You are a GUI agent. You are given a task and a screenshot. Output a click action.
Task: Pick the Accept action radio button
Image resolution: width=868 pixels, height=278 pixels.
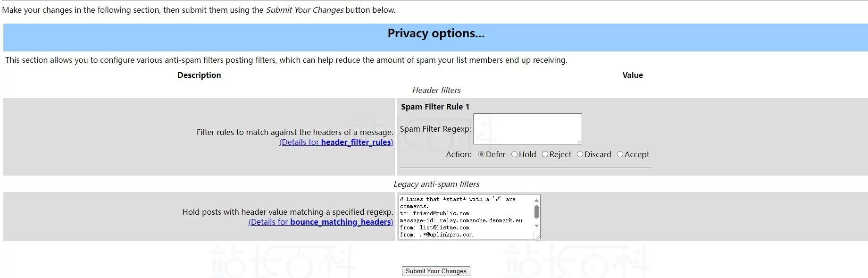620,154
